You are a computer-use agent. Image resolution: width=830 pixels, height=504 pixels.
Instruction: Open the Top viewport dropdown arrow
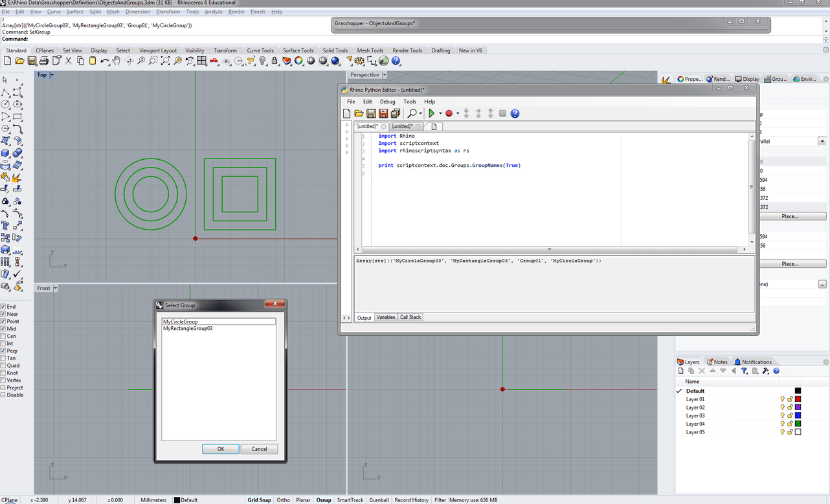coord(52,75)
